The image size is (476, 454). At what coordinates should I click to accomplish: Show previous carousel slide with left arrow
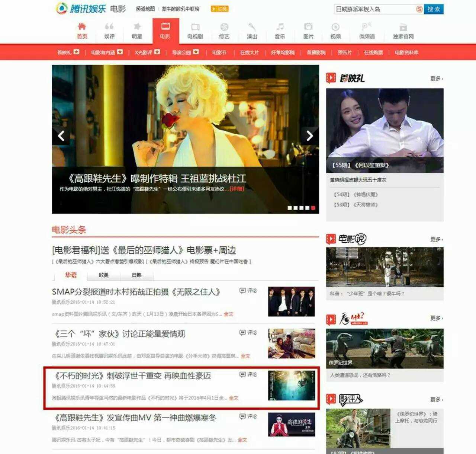61,136
